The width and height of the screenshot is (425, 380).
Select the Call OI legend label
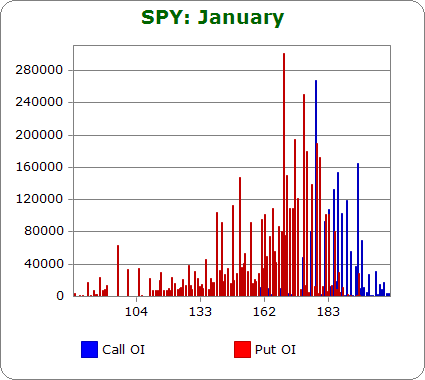(123, 350)
